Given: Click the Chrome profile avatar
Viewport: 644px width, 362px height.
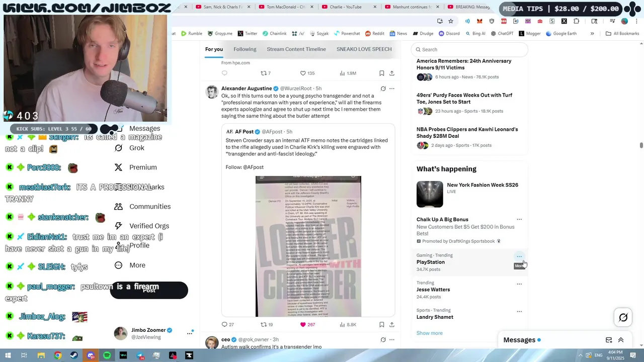Looking at the screenshot, I should click(624, 21).
